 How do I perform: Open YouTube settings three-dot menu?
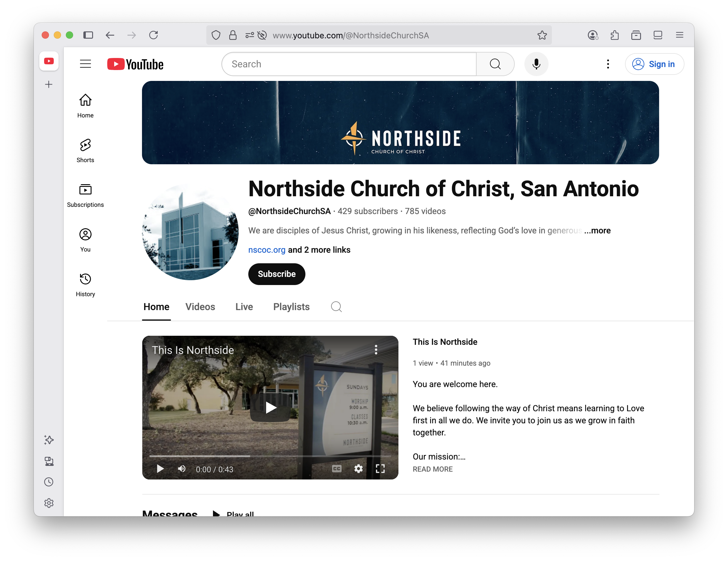608,64
